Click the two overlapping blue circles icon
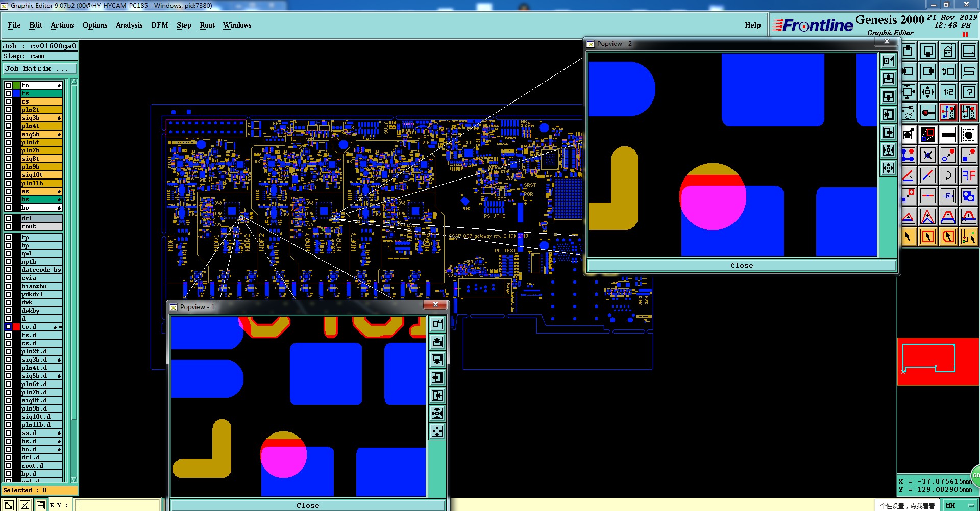The width and height of the screenshot is (980, 511). point(969,195)
